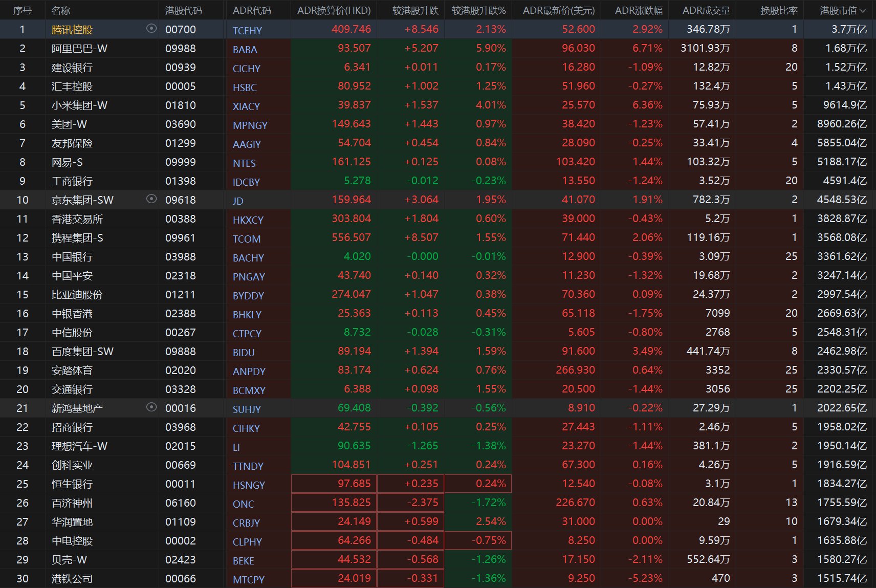Select the BYDDY ADR code
This screenshot has height=588, width=876.
[248, 296]
